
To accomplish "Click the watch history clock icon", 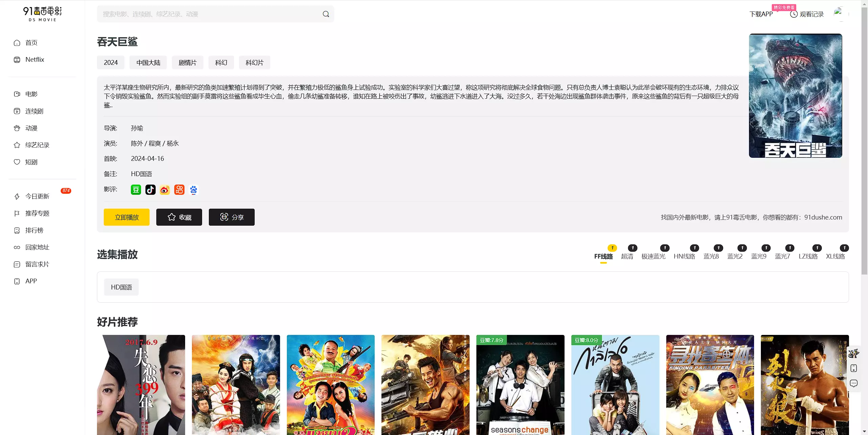I will [793, 14].
